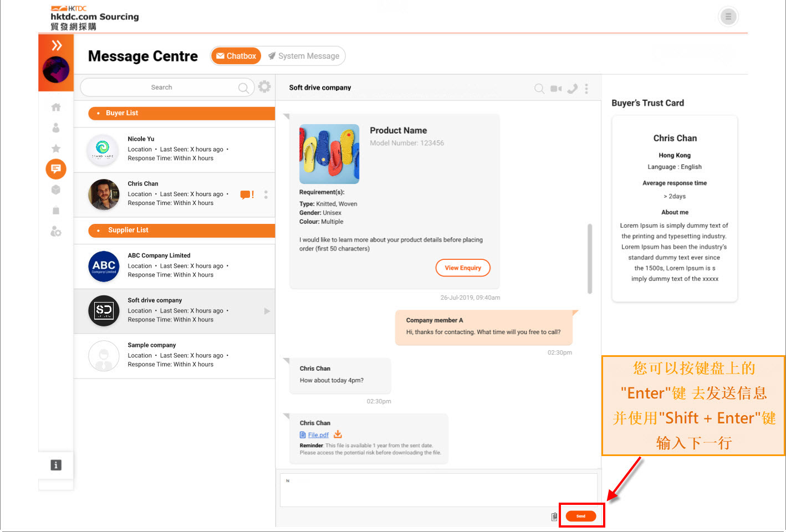
Task: Open favorites star icon in sidebar
Action: [x=56, y=149]
